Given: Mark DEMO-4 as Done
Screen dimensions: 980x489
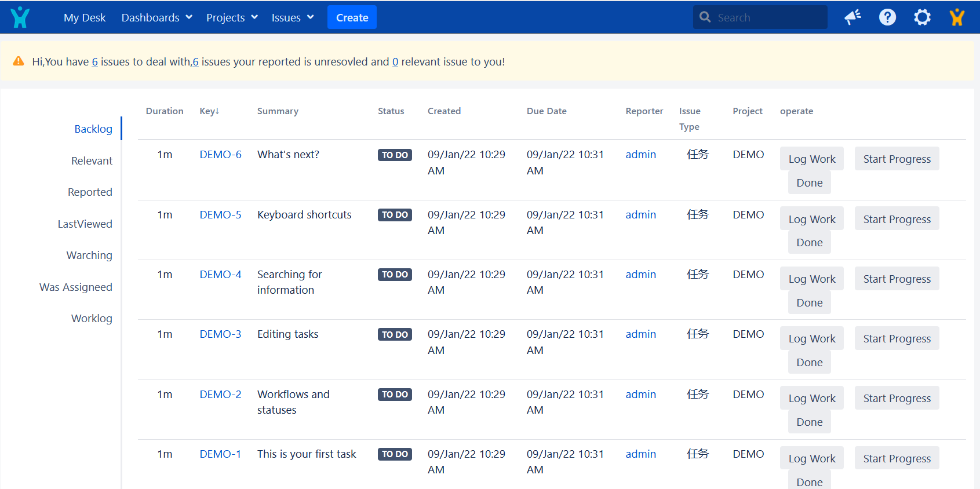Looking at the screenshot, I should pyautogui.click(x=810, y=302).
